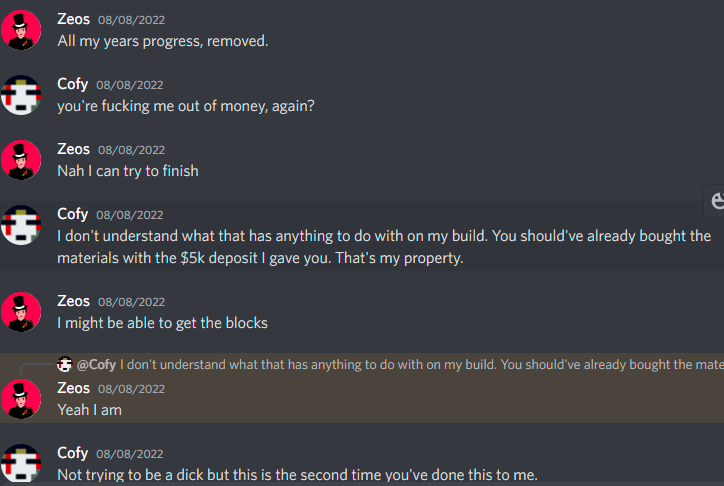Click username Cofy above "you're fucking me out of money"
Viewport: 724px width, 486px height.
click(x=72, y=84)
